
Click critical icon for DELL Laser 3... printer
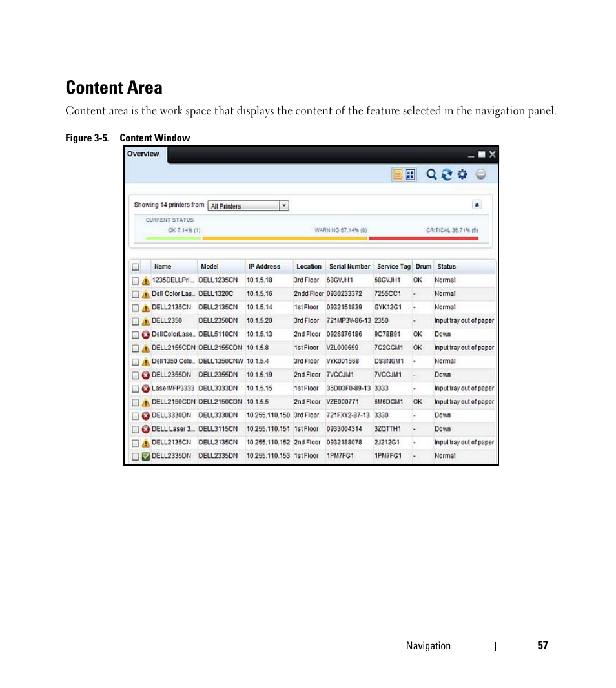(x=145, y=429)
